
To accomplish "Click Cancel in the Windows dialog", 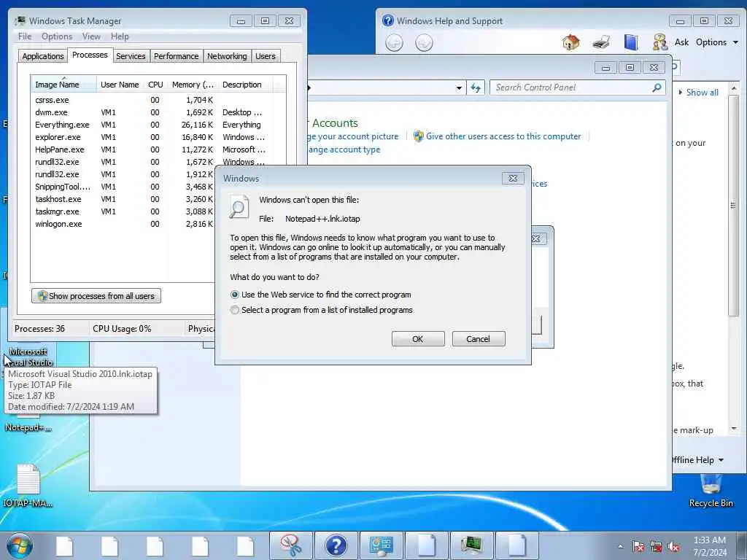I will 479,339.
